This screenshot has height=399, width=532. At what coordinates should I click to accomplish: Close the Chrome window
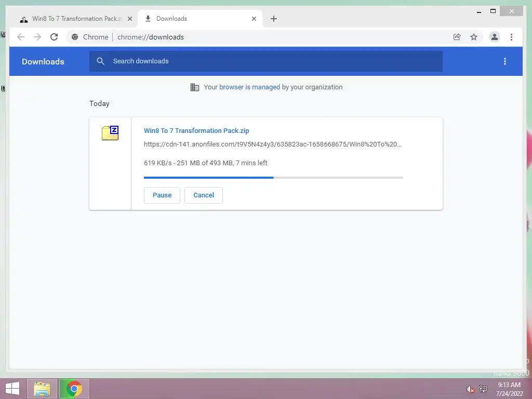point(512,11)
